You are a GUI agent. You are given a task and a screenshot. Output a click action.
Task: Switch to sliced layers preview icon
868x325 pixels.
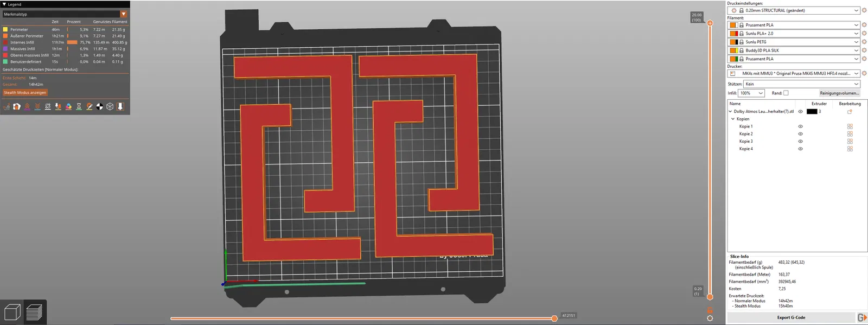[x=34, y=312]
